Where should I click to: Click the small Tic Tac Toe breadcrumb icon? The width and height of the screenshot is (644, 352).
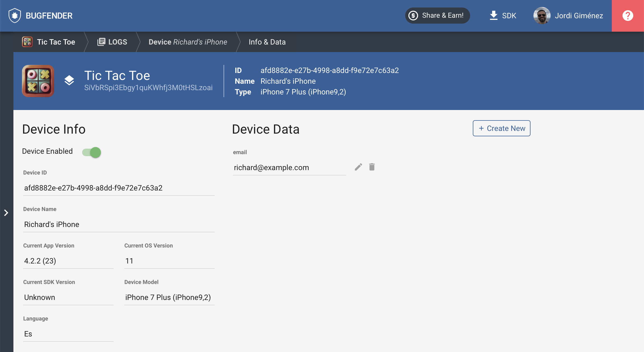27,42
